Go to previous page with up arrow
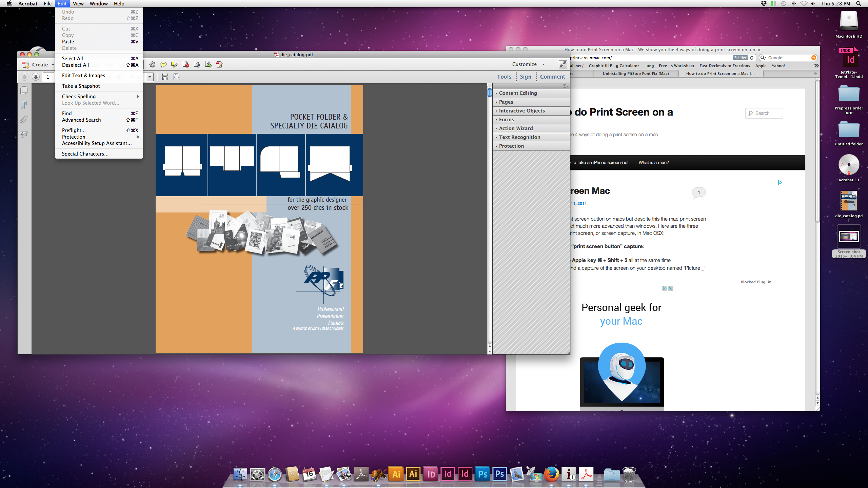The height and width of the screenshot is (488, 868). click(24, 77)
